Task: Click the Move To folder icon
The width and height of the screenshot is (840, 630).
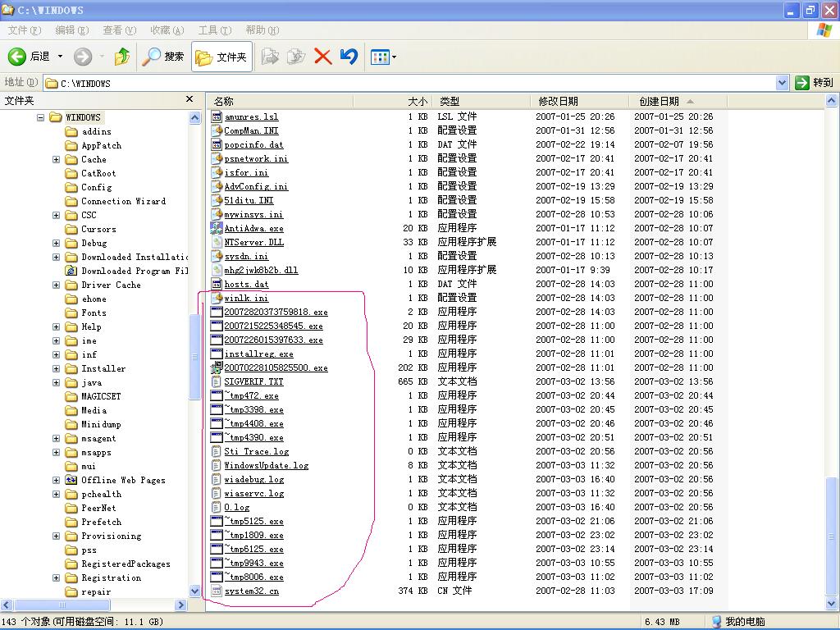Action: 269,57
